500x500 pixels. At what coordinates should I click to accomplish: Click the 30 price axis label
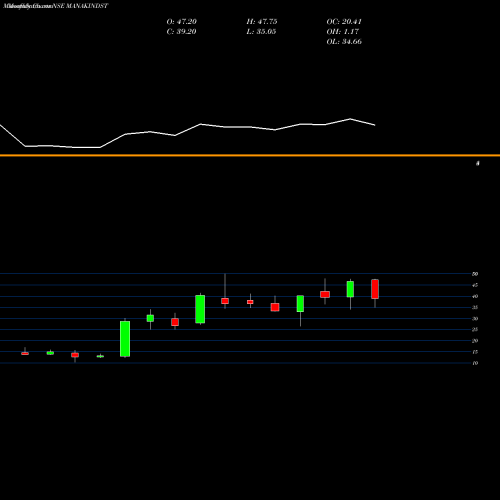[x=475, y=319]
